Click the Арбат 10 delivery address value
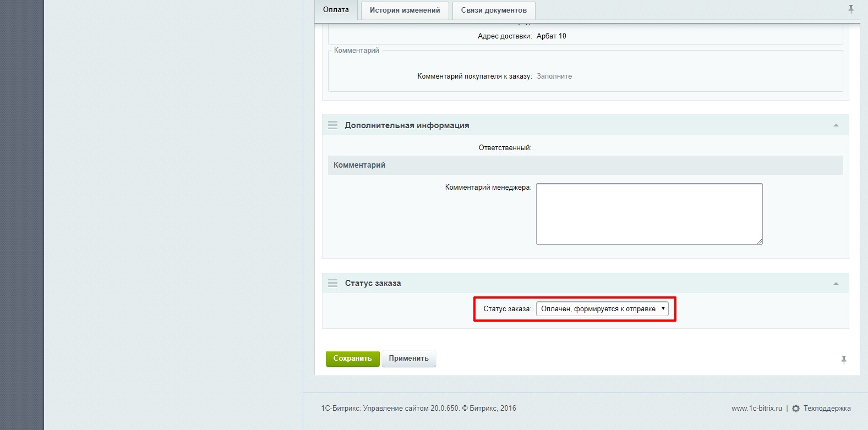Viewport: 868px width, 430px height. (x=551, y=36)
